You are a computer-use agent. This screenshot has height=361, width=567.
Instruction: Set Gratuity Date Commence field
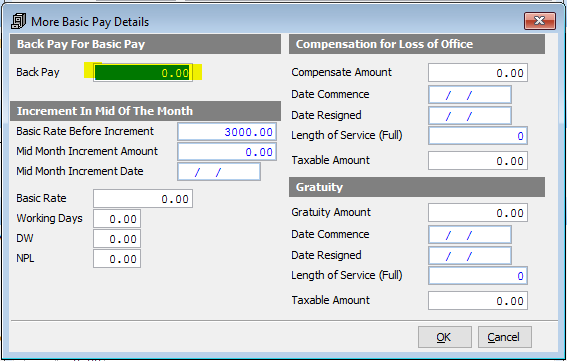coord(470,235)
